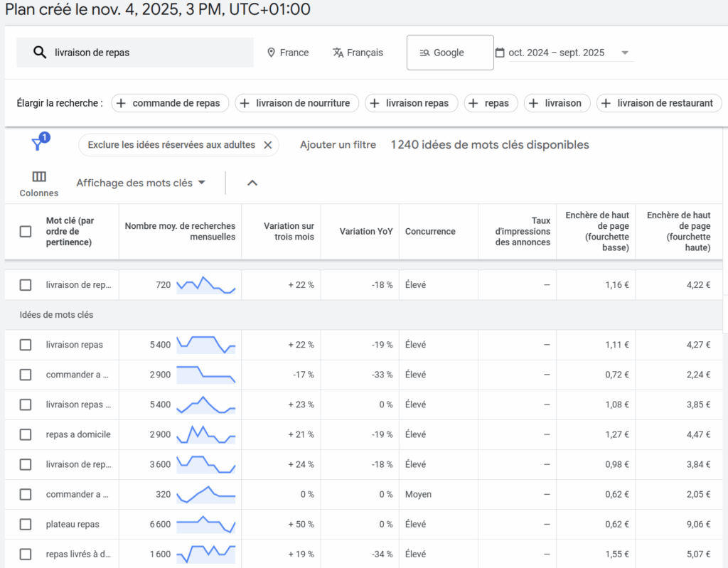This screenshot has width=728, height=568.
Task: Click 'Ajouter un filtre' link
Action: coord(338,145)
